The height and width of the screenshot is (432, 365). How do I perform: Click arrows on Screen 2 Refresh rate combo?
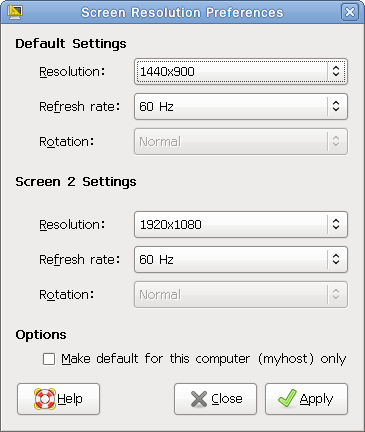pyautogui.click(x=336, y=259)
